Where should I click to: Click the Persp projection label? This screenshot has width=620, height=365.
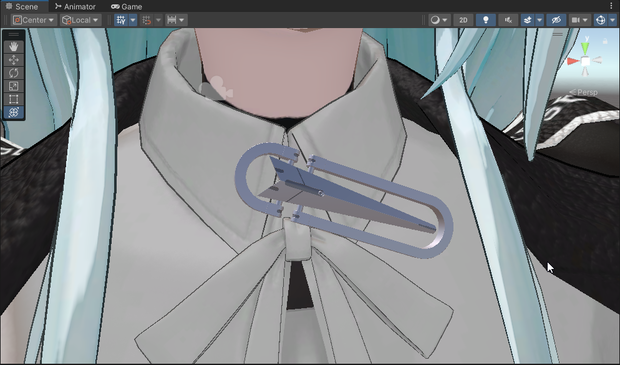click(x=584, y=92)
